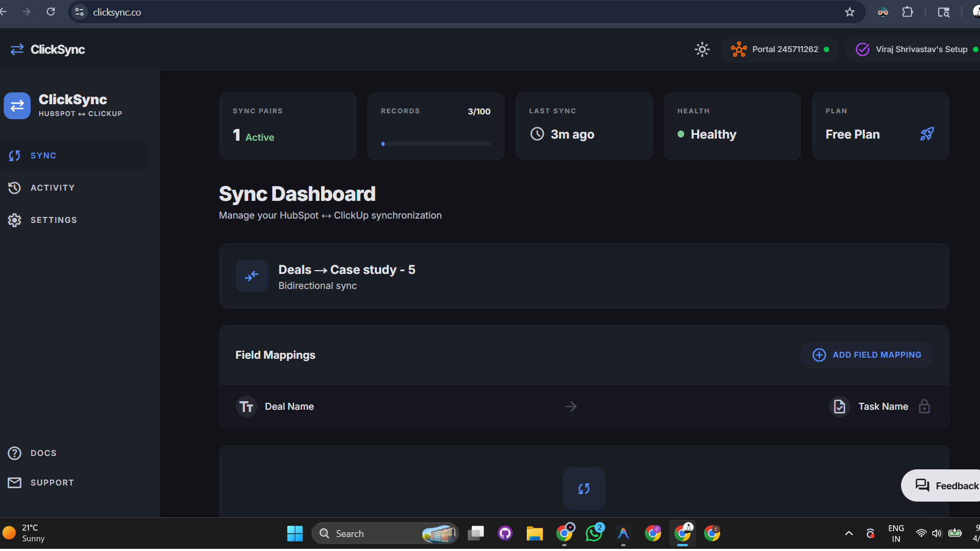
Task: Open the Docs link in sidebar
Action: point(74,453)
